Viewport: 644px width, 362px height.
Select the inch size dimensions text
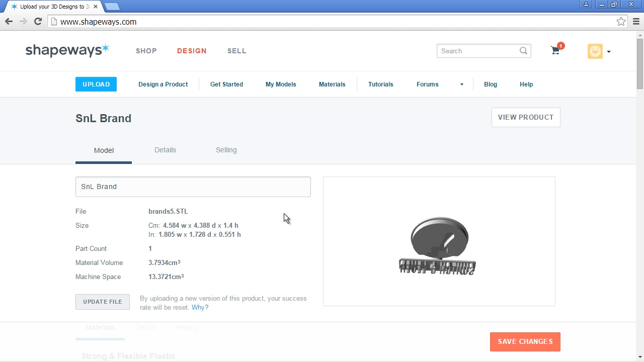(195, 235)
